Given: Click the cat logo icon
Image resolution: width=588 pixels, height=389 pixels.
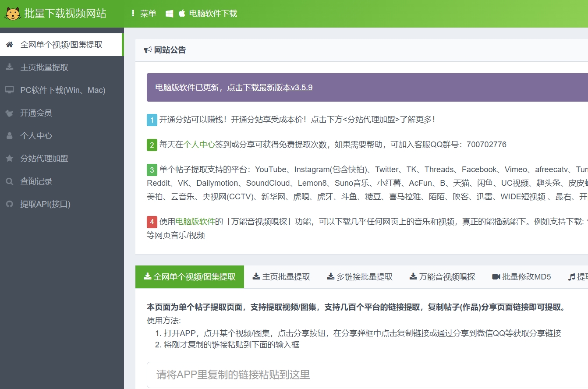Looking at the screenshot, I should 13,14.
